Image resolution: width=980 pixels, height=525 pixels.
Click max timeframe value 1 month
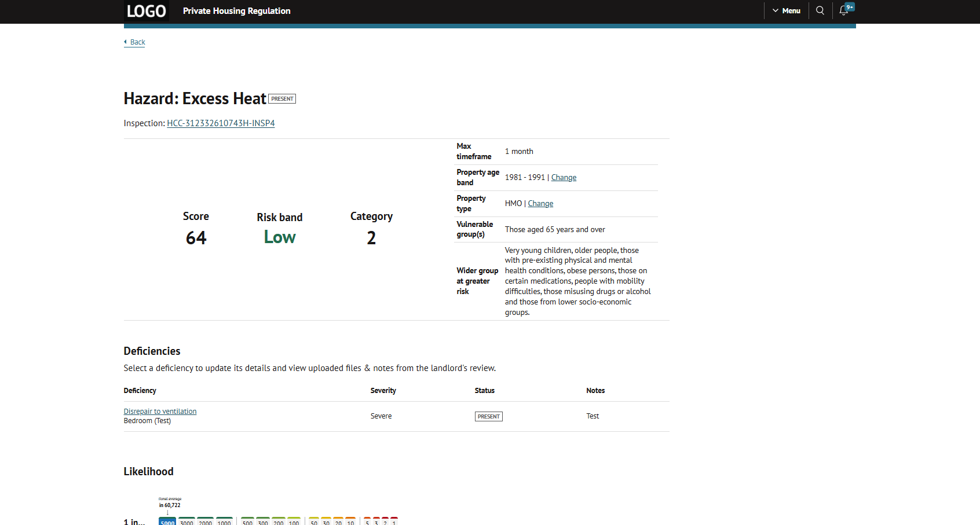coord(519,152)
